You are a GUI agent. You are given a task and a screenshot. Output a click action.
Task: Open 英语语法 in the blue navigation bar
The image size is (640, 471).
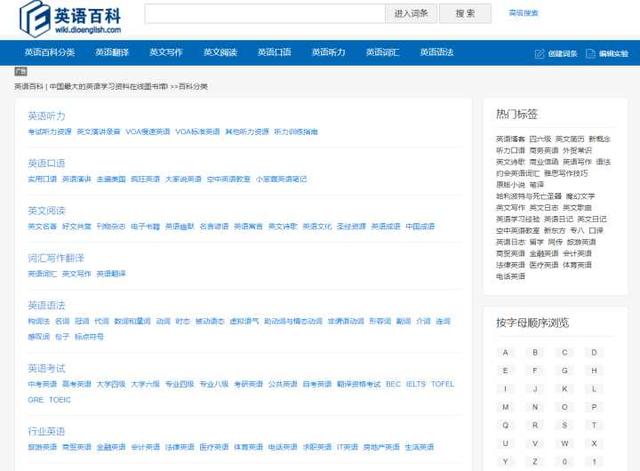437,52
